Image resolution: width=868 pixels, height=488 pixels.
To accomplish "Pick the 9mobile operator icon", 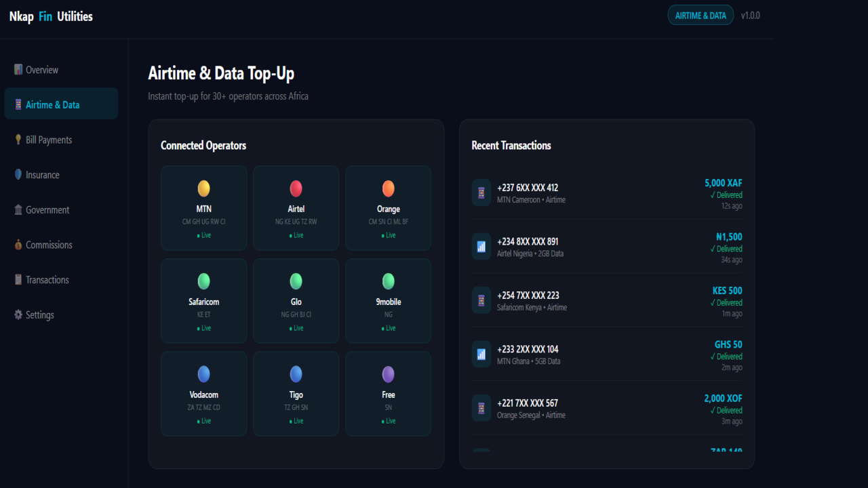I will (x=388, y=281).
